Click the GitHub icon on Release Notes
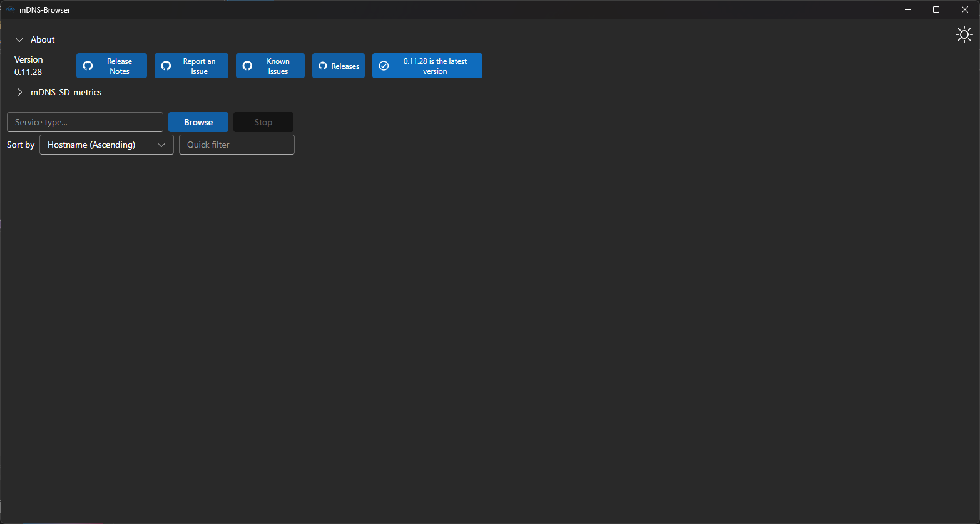The height and width of the screenshot is (524, 980). (88, 66)
